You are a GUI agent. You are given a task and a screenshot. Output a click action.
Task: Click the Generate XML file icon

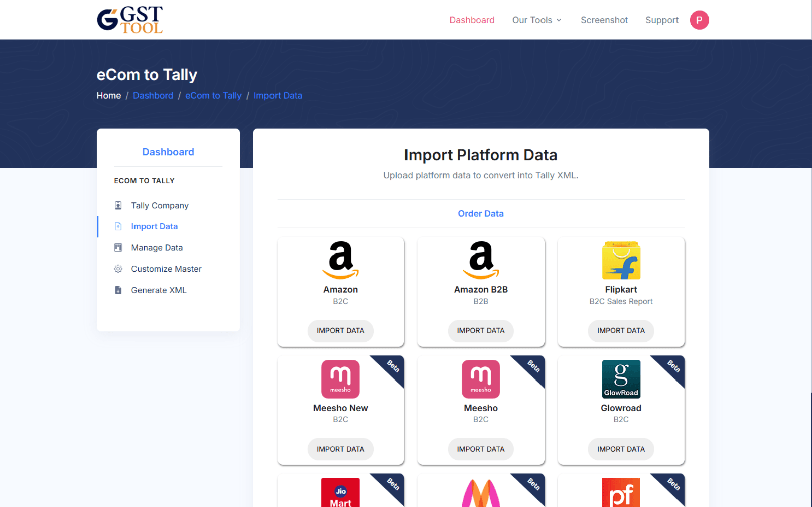pyautogui.click(x=118, y=290)
